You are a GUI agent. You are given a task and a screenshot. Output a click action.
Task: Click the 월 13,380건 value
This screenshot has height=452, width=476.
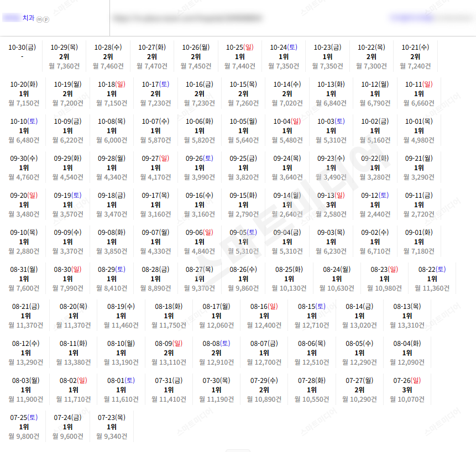(x=74, y=362)
